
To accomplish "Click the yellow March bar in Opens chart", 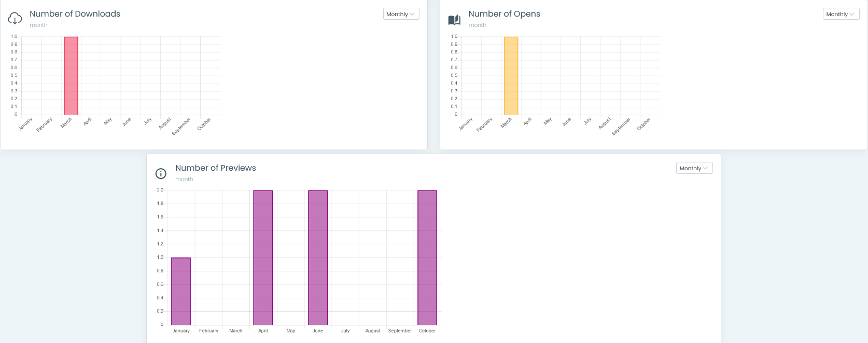I will click(x=511, y=76).
